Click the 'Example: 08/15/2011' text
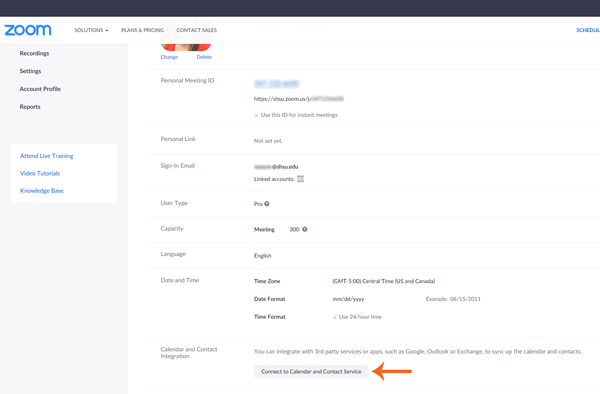600x394 pixels. (453, 299)
